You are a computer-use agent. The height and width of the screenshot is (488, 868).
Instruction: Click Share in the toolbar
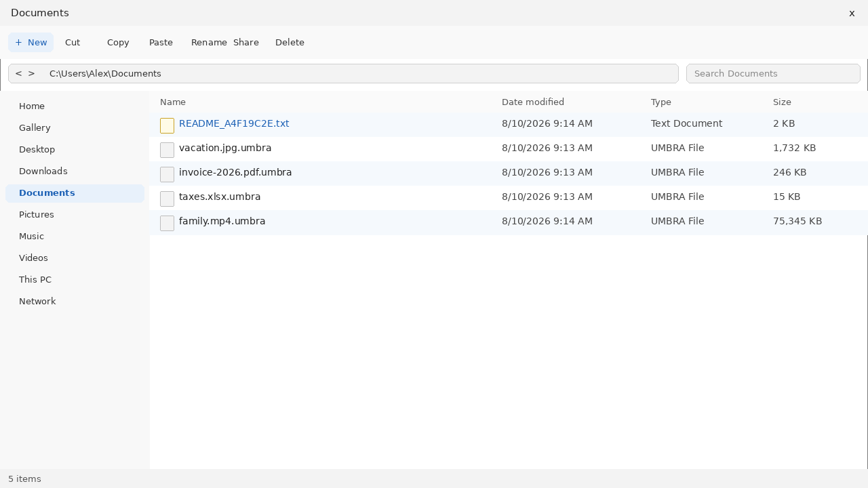coord(246,42)
